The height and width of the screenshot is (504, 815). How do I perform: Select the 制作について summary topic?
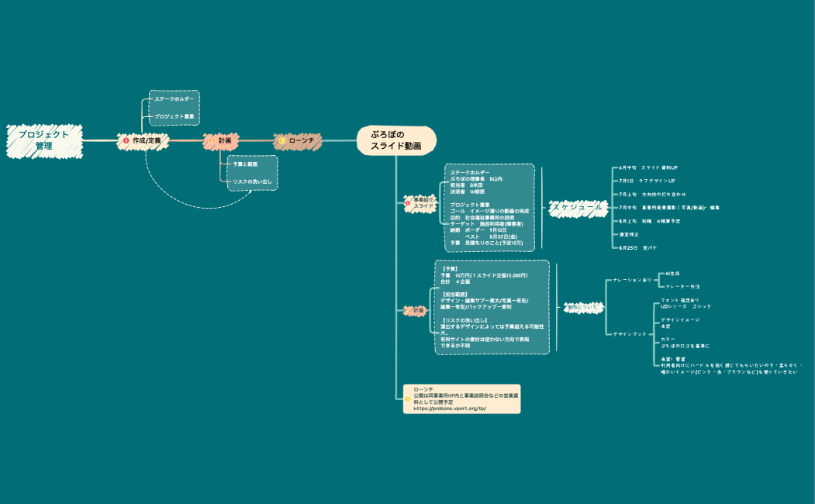[x=580, y=306]
